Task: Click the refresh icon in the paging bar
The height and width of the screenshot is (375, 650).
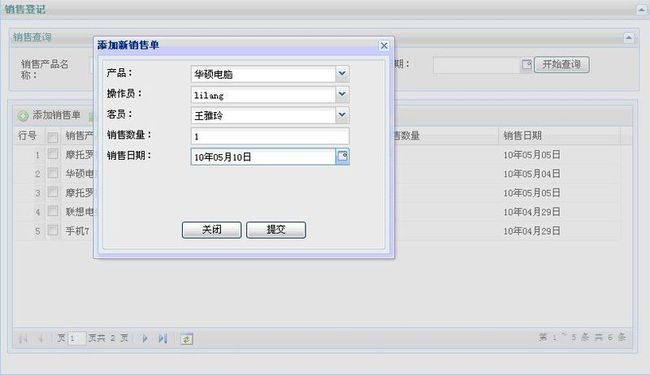Action: pos(187,339)
